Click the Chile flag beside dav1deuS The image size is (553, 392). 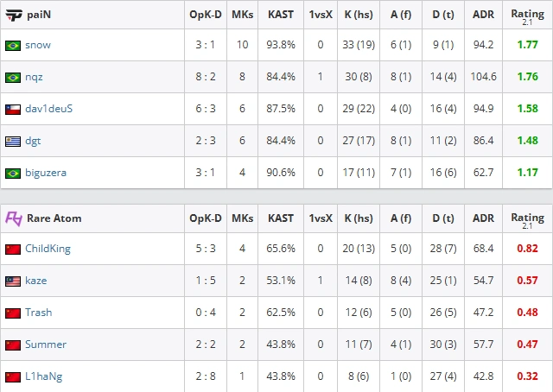(x=13, y=110)
